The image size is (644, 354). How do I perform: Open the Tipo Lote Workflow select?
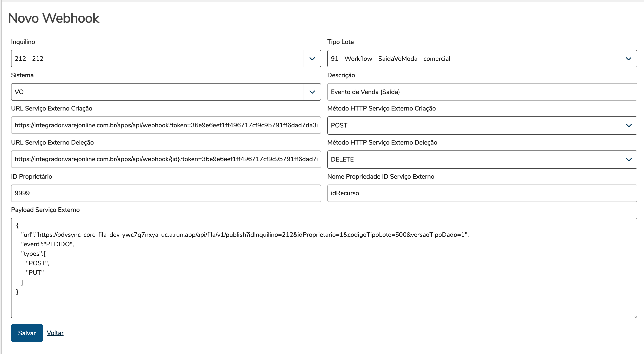coord(473,59)
